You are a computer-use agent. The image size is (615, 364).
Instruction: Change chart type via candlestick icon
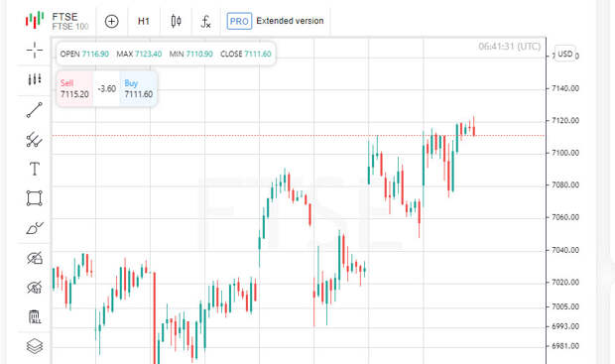click(177, 21)
